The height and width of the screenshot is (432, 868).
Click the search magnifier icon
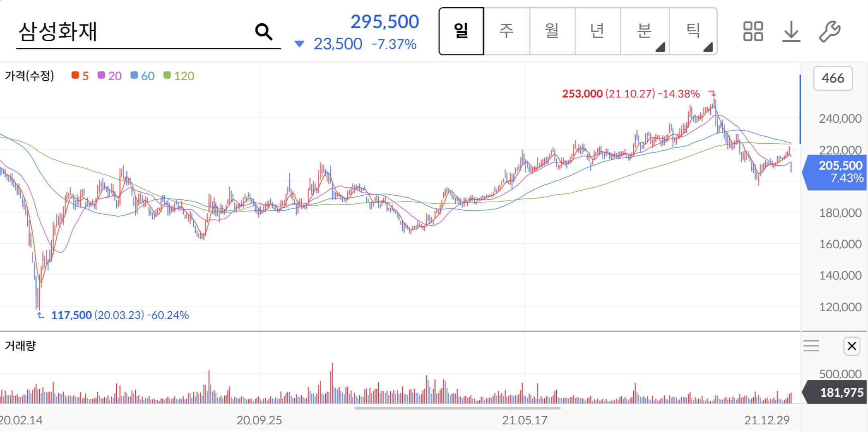click(x=264, y=31)
